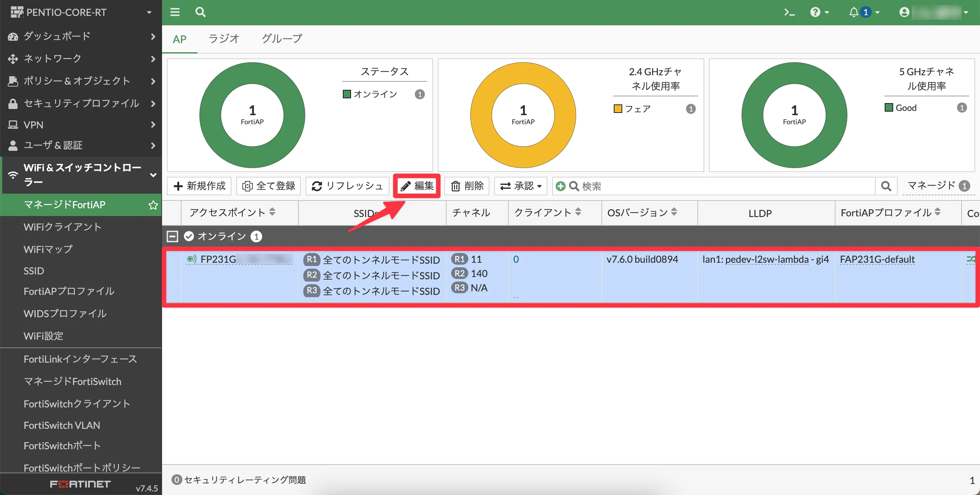Open WiFiマップ page
Image resolution: width=980 pixels, height=495 pixels.
[x=48, y=249]
